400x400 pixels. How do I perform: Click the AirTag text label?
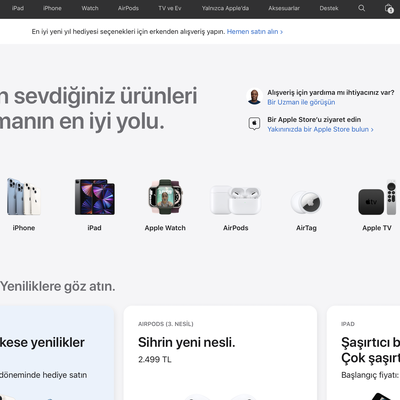tap(306, 228)
